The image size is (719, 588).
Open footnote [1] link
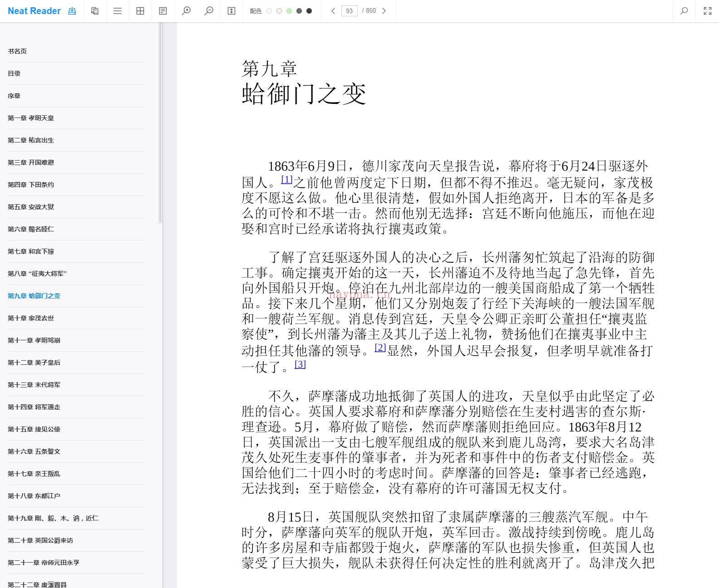pos(287,179)
